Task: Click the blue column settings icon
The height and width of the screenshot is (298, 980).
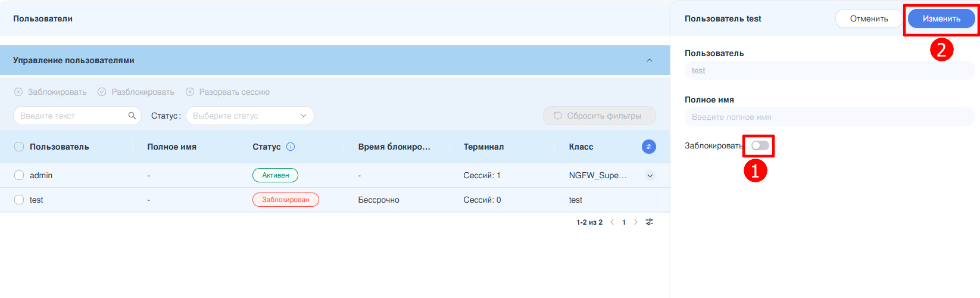Action: click(648, 147)
